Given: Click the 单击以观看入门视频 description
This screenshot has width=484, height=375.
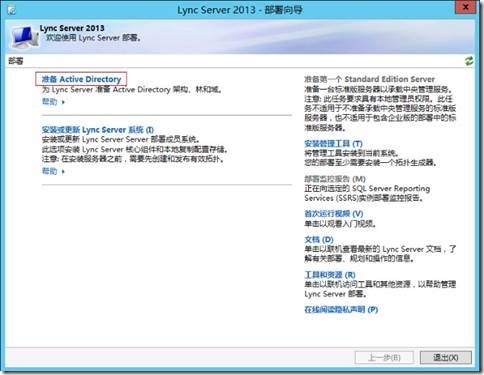Looking at the screenshot, I should (340, 223).
